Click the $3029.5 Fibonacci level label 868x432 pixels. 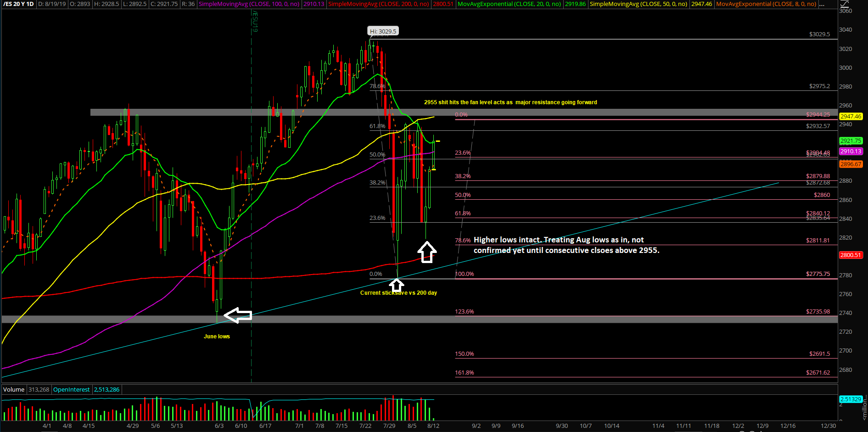(x=819, y=34)
